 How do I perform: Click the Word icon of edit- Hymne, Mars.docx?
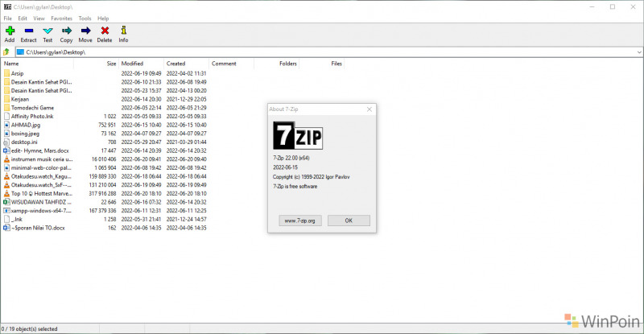pyautogui.click(x=6, y=151)
